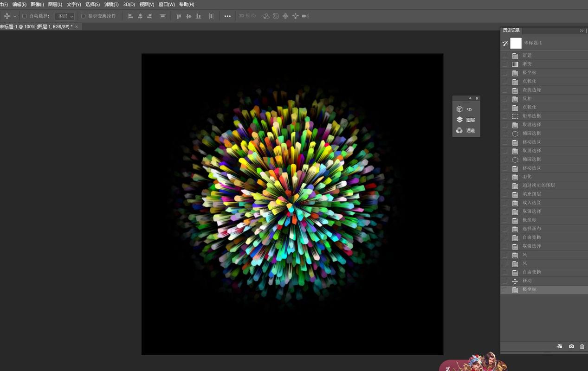This screenshot has width=588, height=371.
Task: Create new document from current history state
Action: pos(560,346)
